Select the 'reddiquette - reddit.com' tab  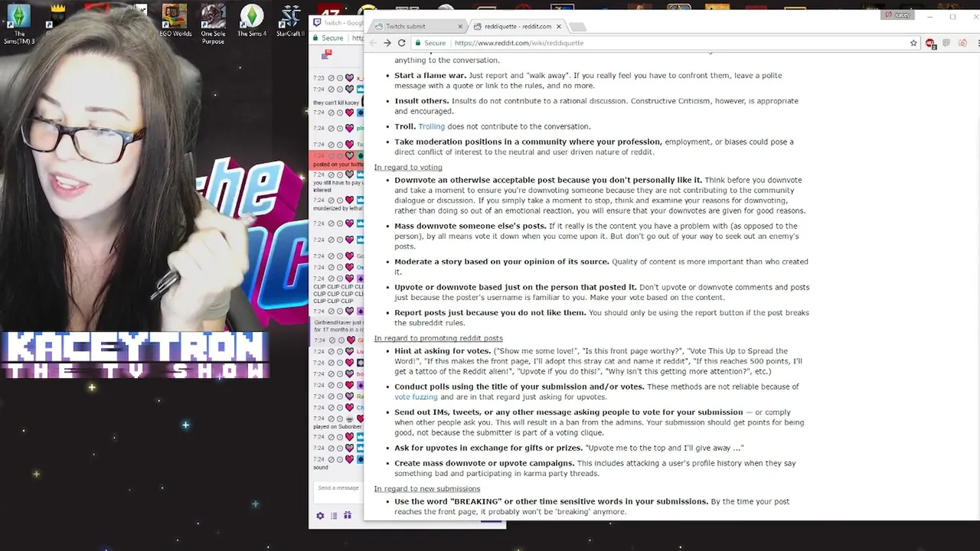[x=517, y=26]
